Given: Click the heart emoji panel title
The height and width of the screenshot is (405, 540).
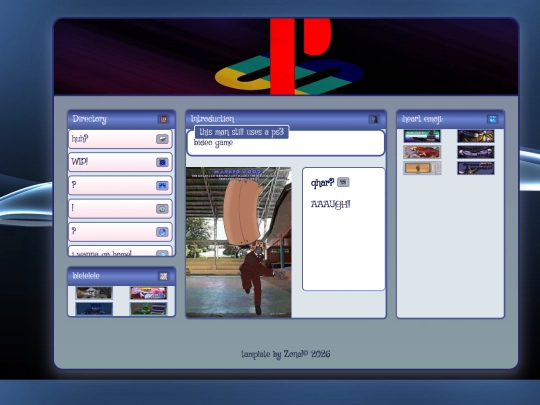Looking at the screenshot, I should click(x=422, y=119).
